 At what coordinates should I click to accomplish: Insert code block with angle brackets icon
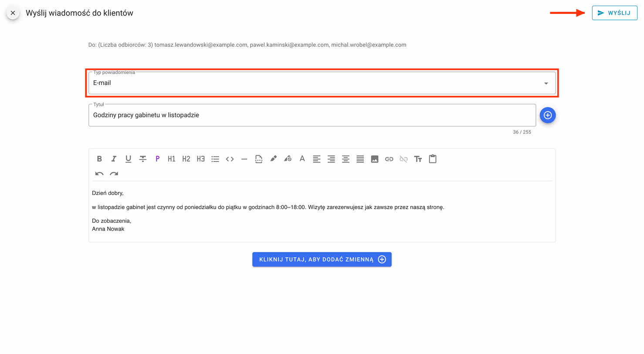tap(230, 159)
